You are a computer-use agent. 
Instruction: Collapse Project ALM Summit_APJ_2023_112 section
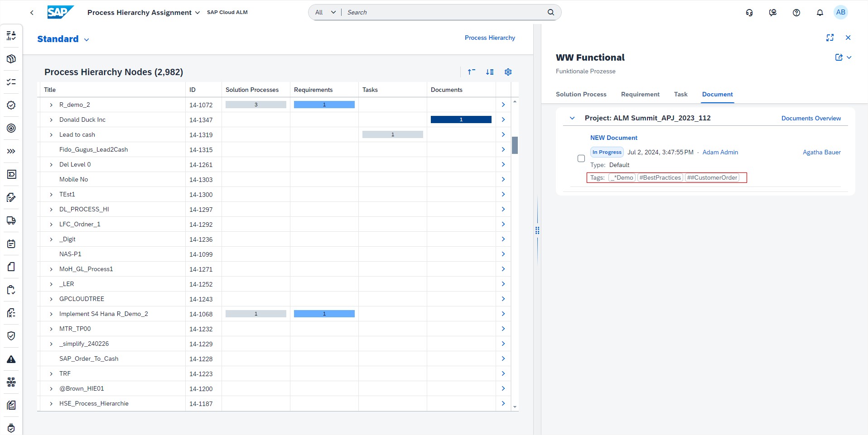[572, 118]
